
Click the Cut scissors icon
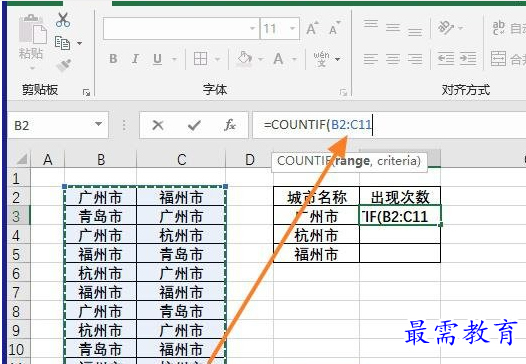click(63, 20)
